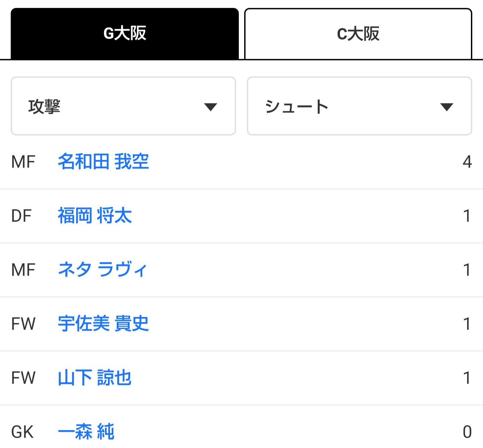Image resolution: width=483 pixels, height=448 pixels.
Task: Click shot count 4 for 名和田 我空
Action: coord(467,162)
